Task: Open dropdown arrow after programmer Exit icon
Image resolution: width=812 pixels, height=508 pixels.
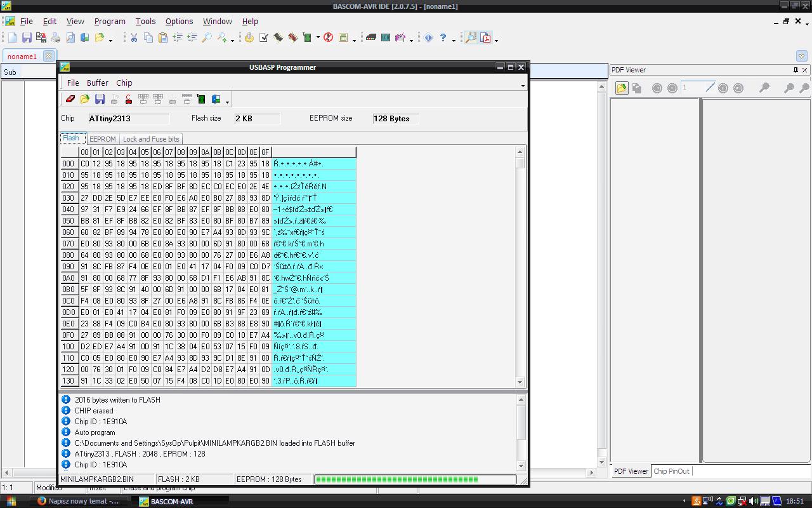Action: (x=227, y=101)
